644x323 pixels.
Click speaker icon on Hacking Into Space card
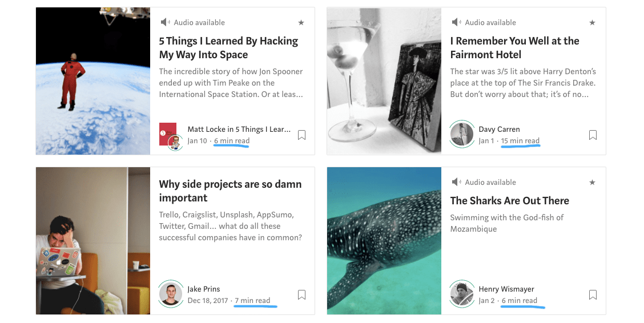click(x=164, y=22)
